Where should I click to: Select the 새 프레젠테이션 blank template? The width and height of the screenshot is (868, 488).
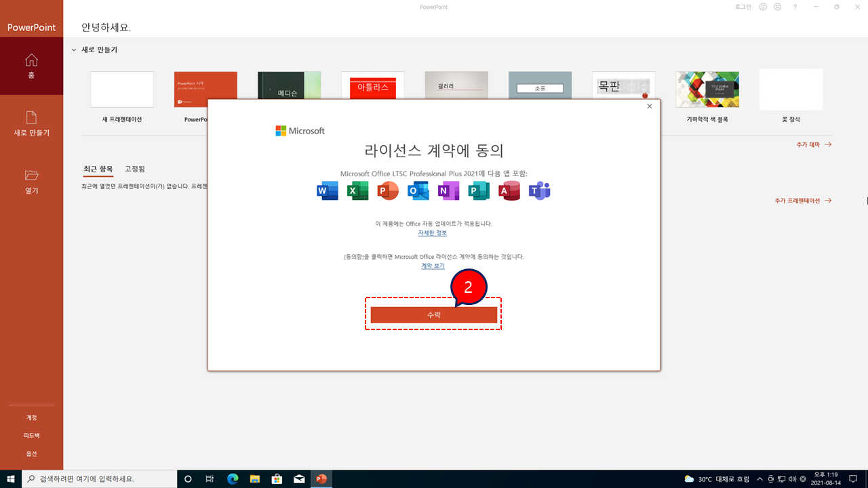click(x=122, y=89)
